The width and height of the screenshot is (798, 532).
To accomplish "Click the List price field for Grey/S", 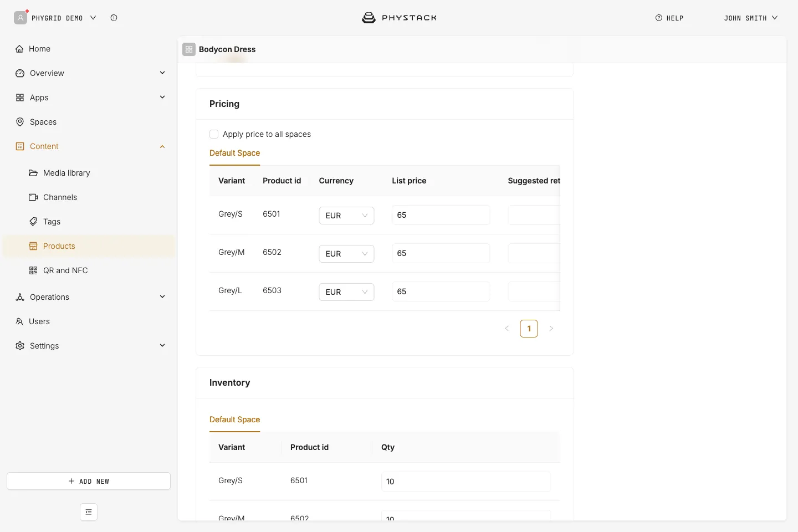I will (x=441, y=215).
